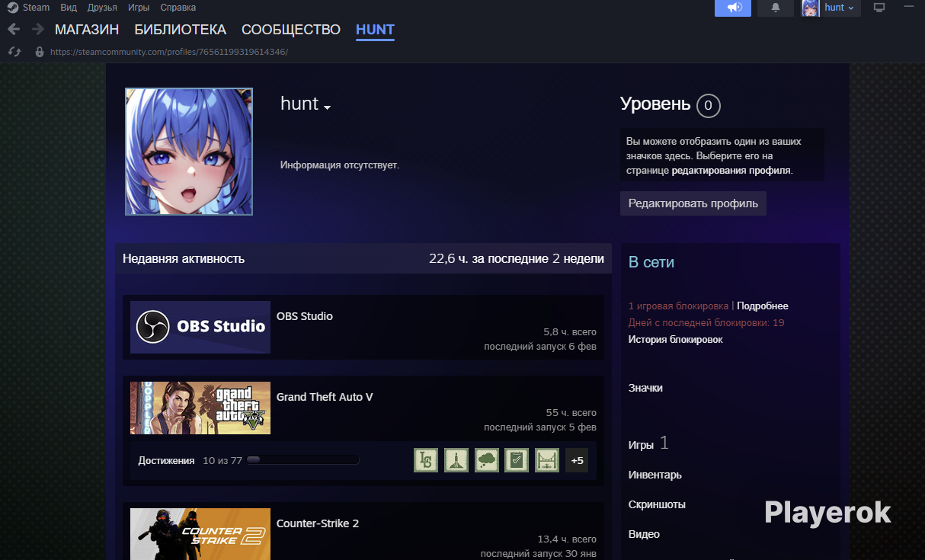Click 'Информация отсутствует.' text
925x560 pixels.
tap(340, 165)
